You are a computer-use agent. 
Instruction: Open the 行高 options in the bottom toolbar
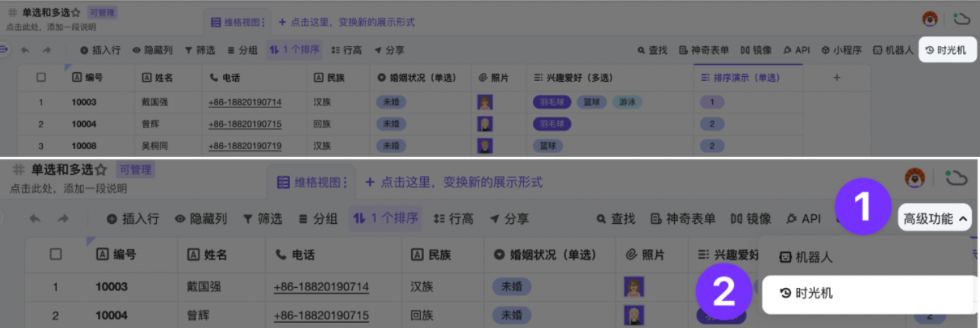(x=453, y=218)
